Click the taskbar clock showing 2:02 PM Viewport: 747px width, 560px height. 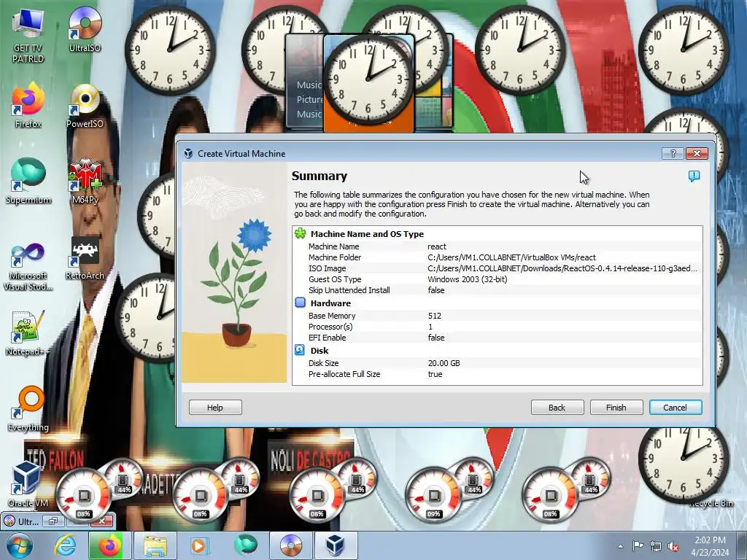click(x=710, y=546)
